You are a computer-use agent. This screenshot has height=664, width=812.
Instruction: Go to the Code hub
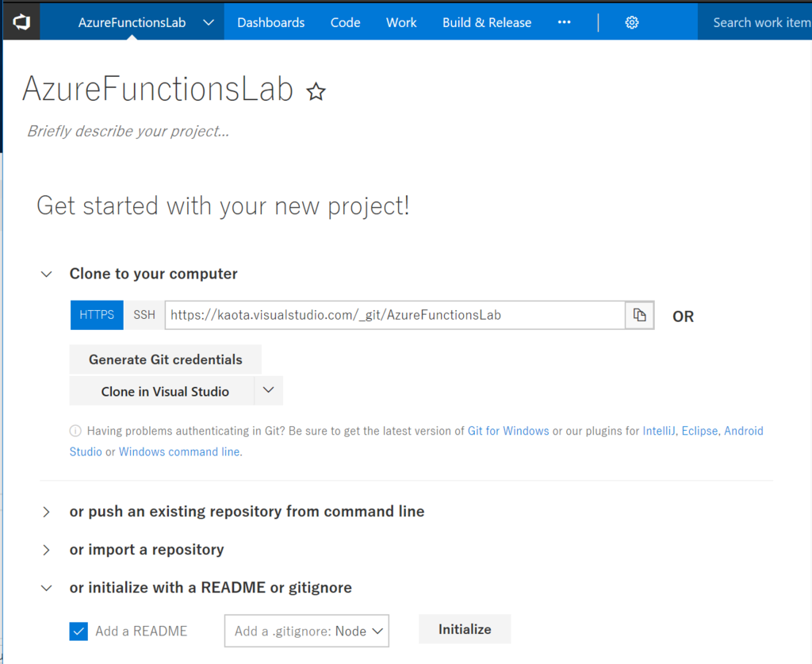coord(346,22)
